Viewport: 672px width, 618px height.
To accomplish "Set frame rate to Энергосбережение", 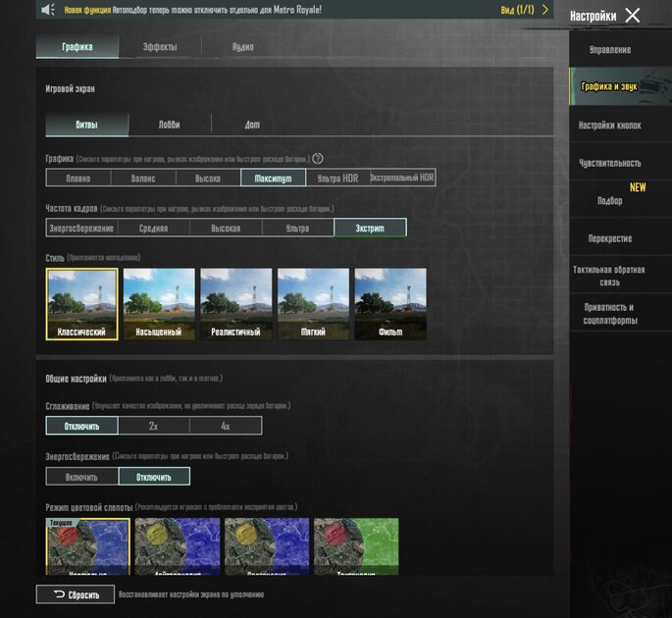I will click(81, 228).
